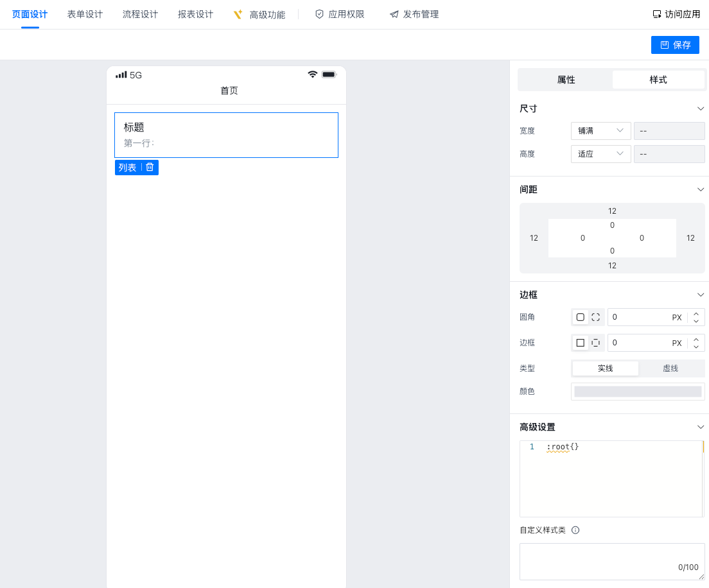The width and height of the screenshot is (709, 588).
Task: Click the trash icon beside 列表 label
Action: click(150, 167)
